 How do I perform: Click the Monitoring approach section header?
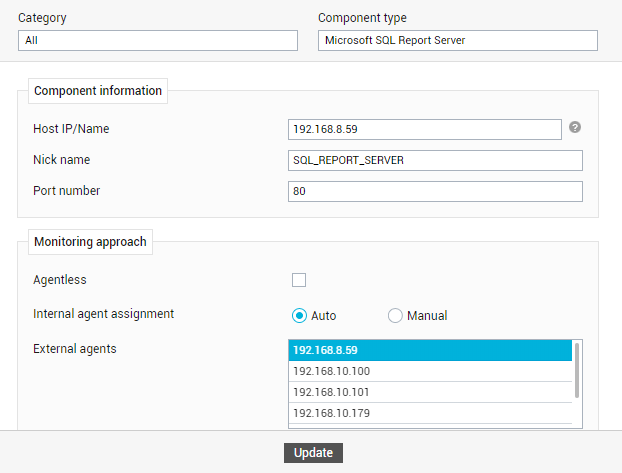(90, 242)
